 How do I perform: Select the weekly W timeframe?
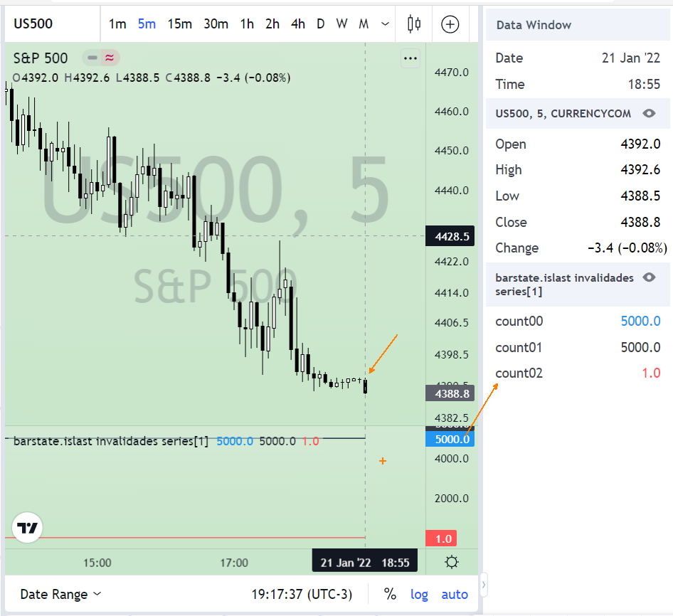pyautogui.click(x=341, y=24)
